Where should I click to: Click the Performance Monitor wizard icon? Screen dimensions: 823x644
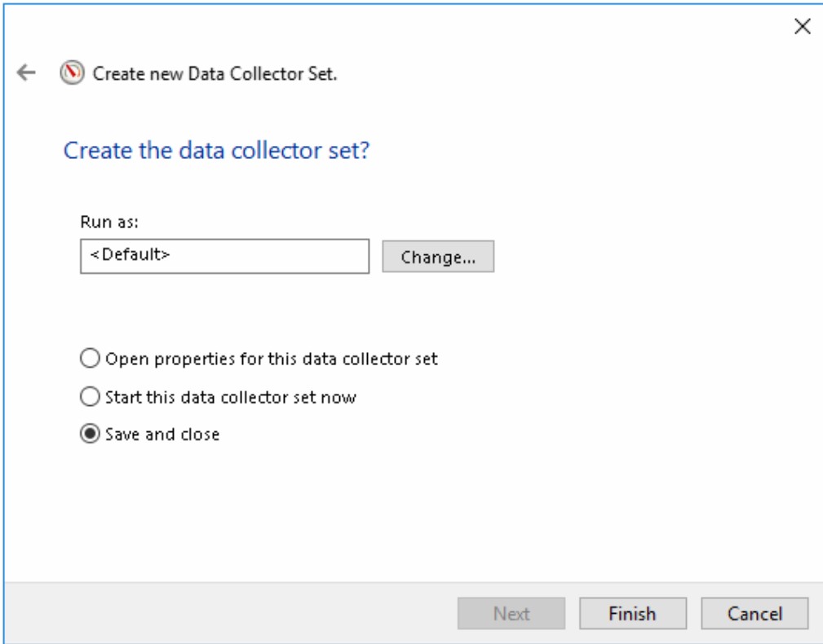click(x=71, y=72)
